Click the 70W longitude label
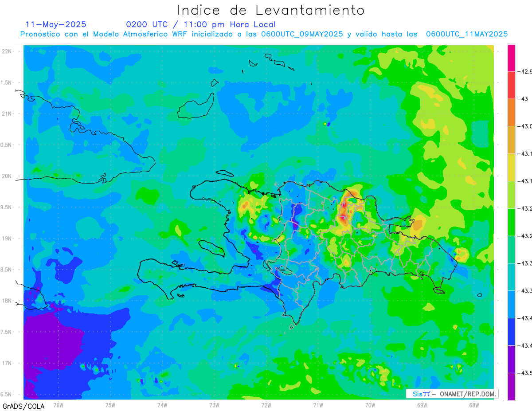Screen dimensions: 532x411 (370, 405)
